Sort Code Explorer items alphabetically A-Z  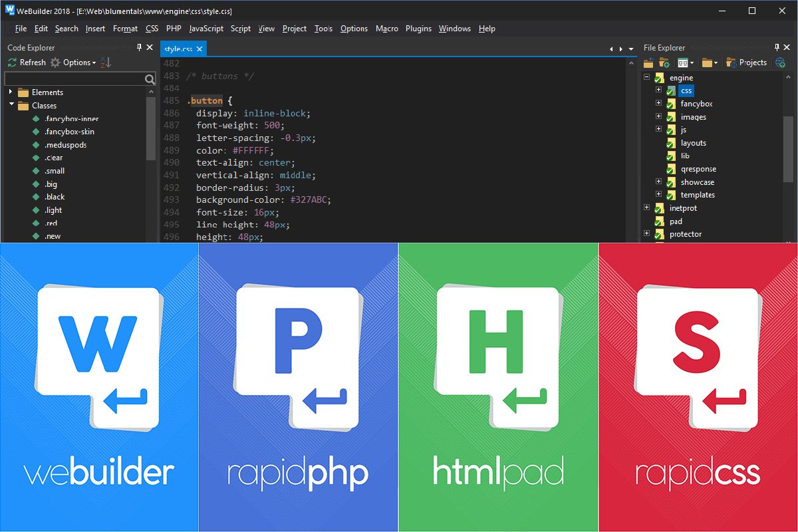pos(106,63)
